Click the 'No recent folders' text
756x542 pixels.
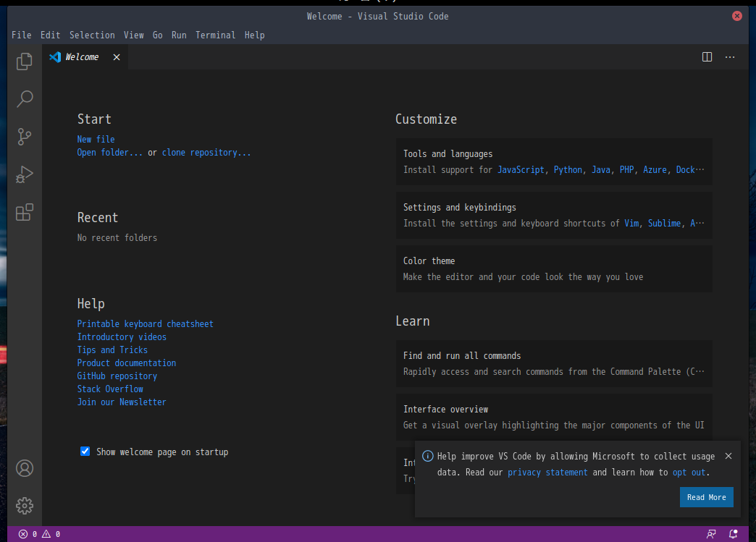point(117,237)
